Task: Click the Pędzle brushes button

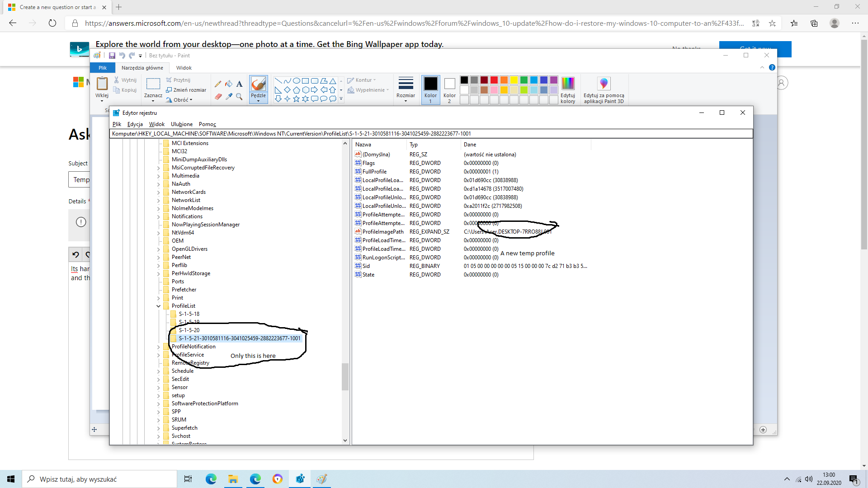Action: point(259,89)
